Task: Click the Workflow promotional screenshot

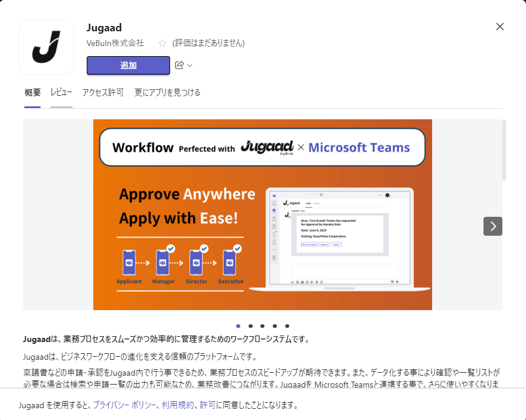Action: click(263, 214)
